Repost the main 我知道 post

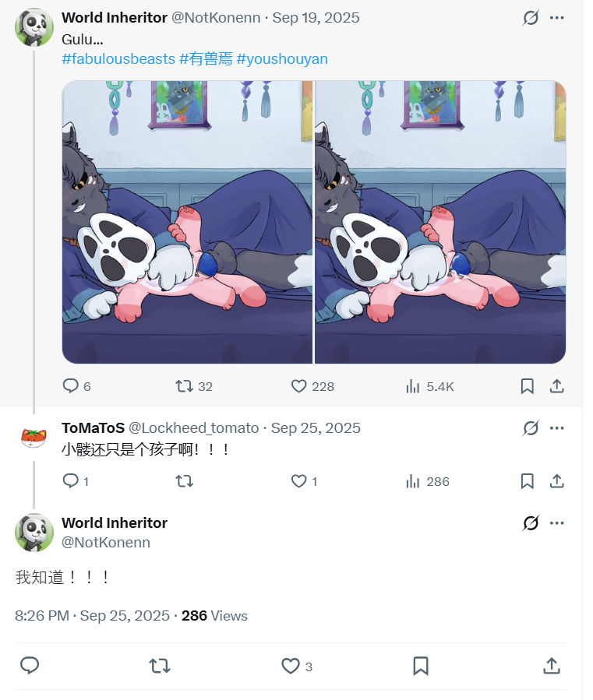pyautogui.click(x=160, y=666)
